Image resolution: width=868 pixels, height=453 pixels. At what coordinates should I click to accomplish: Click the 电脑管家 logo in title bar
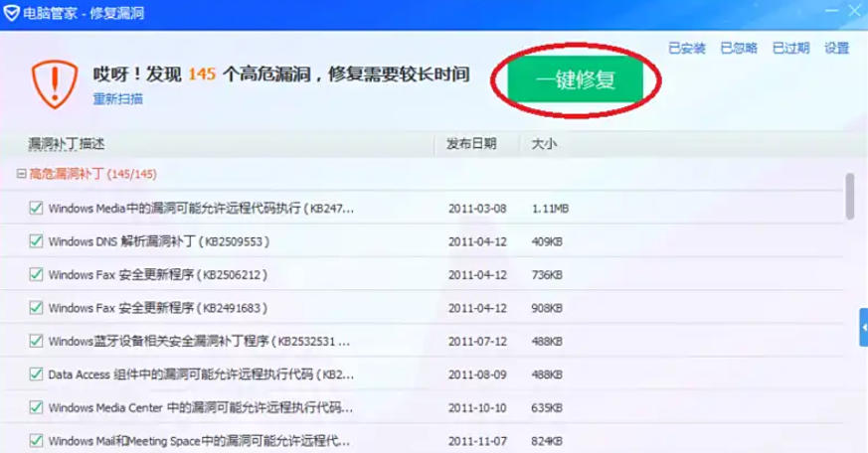point(11,14)
